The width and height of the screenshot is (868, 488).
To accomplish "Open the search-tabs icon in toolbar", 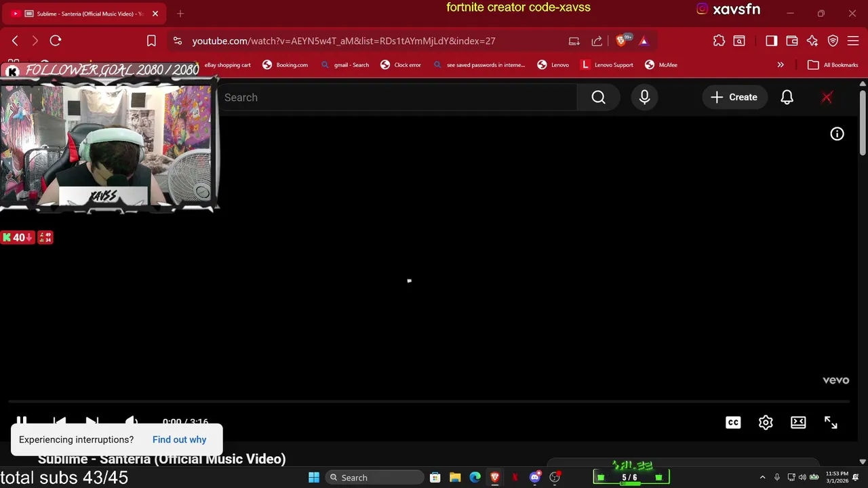I will tap(739, 41).
